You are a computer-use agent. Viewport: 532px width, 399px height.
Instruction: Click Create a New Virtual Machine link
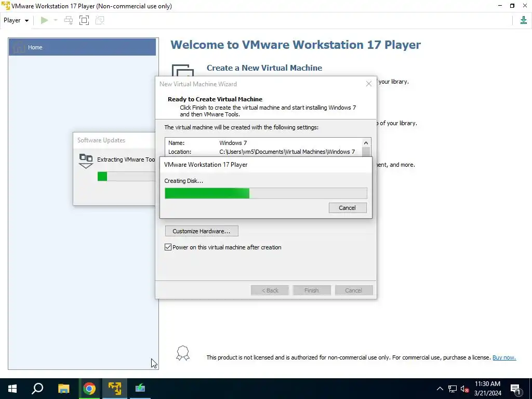tap(264, 68)
